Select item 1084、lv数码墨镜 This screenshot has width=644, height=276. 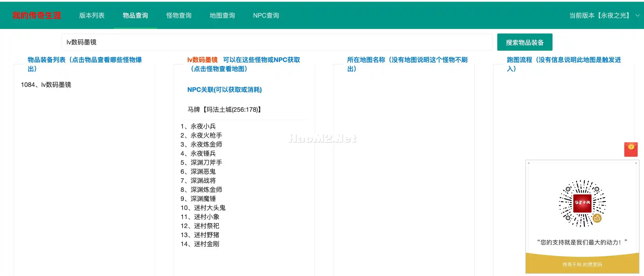click(x=46, y=85)
